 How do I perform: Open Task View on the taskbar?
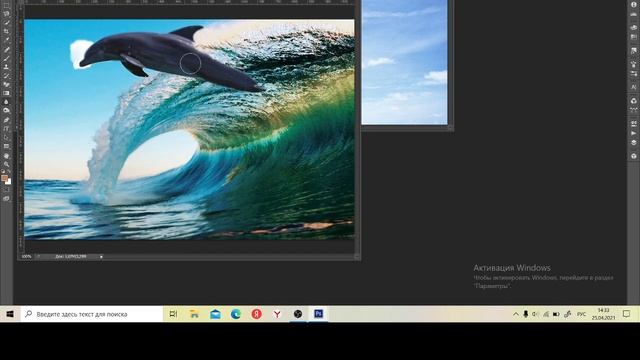click(x=173, y=314)
